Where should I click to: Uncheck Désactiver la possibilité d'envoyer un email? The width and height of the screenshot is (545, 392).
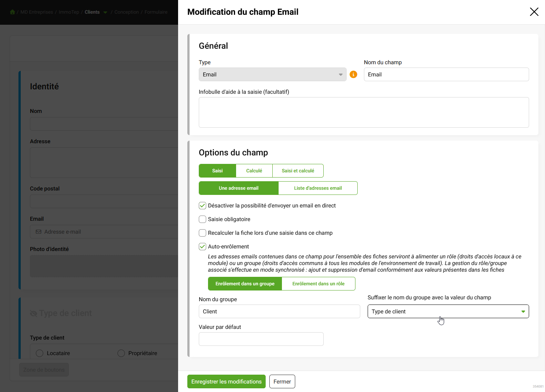click(202, 206)
